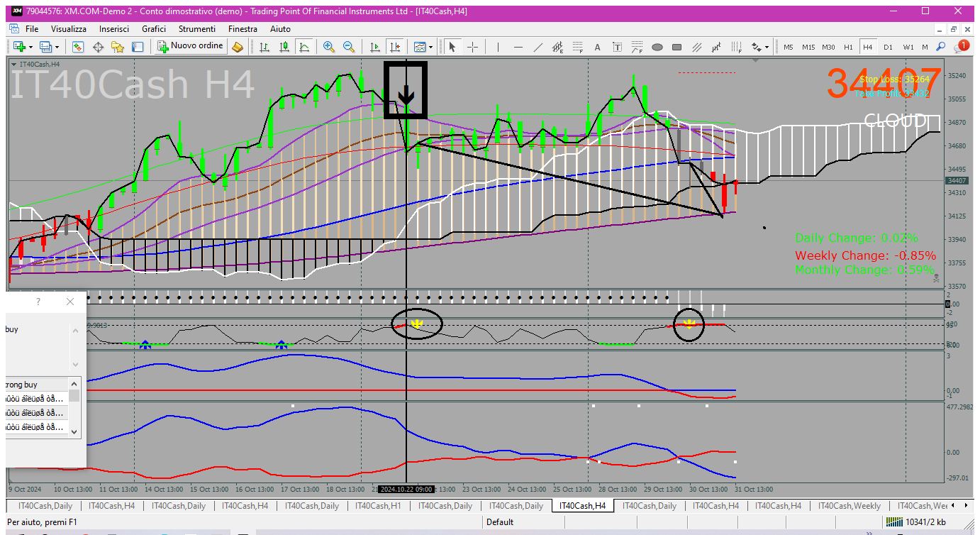Select the Fibonacci arcs tool
980x535 pixels.
pyautogui.click(x=637, y=47)
